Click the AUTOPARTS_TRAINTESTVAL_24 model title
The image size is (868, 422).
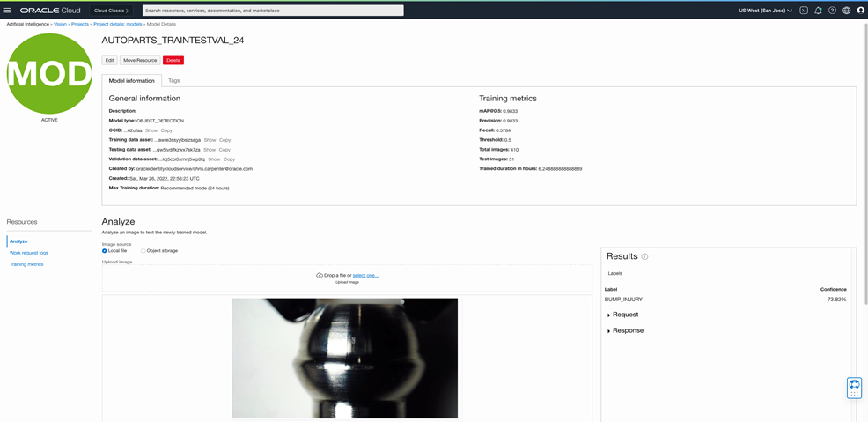click(173, 41)
